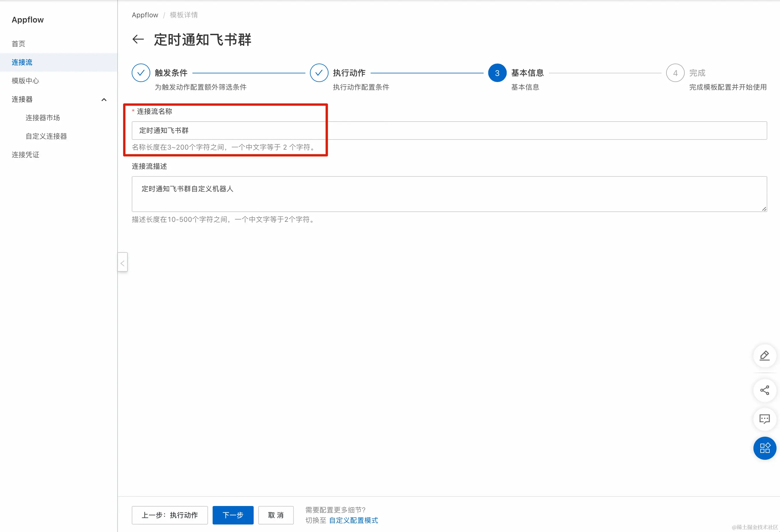780x532 pixels.
Task: Click the step 4 完成 circle
Action: click(x=675, y=73)
